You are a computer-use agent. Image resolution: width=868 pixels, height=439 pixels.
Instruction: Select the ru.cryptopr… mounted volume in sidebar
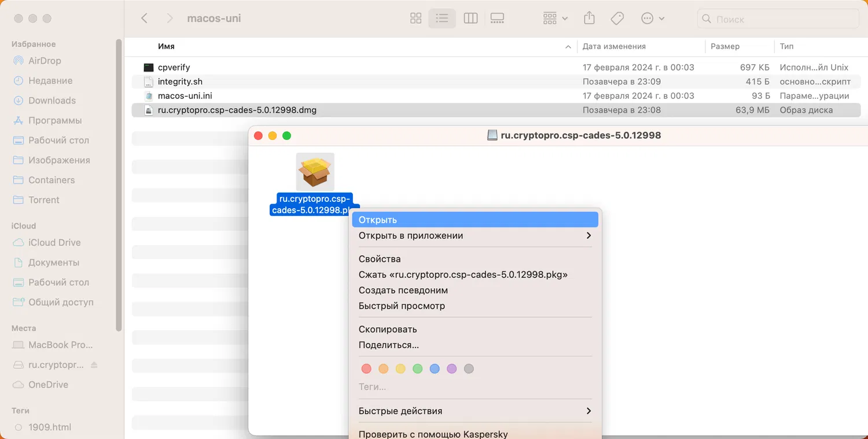56,365
